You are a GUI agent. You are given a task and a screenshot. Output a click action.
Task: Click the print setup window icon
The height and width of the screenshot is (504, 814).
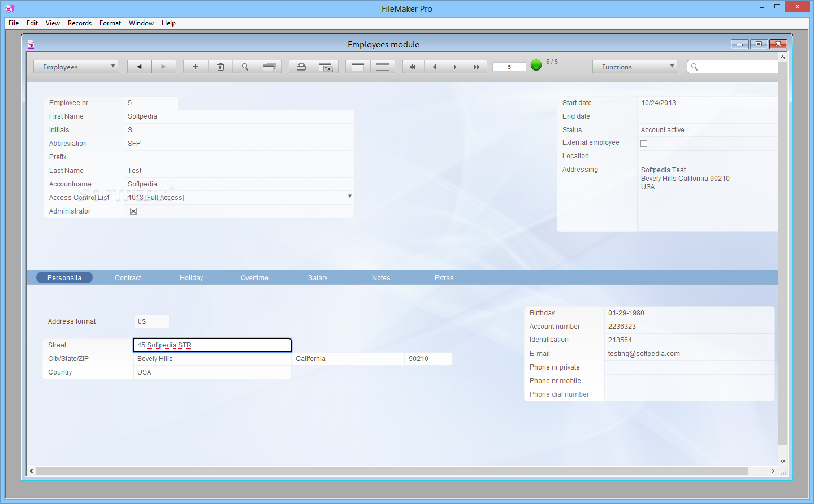tap(326, 67)
